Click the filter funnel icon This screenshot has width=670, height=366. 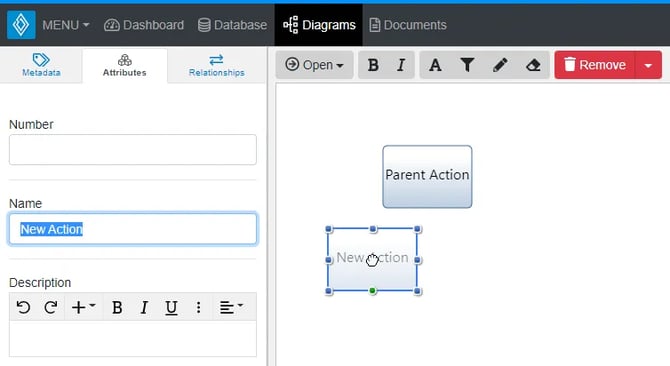[x=467, y=65]
